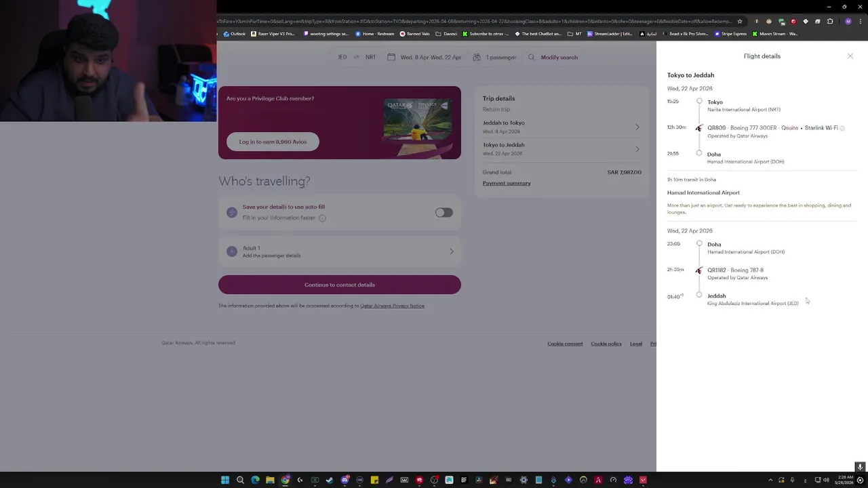Click the browser address bar URL
868x488 pixels.
click(475, 21)
